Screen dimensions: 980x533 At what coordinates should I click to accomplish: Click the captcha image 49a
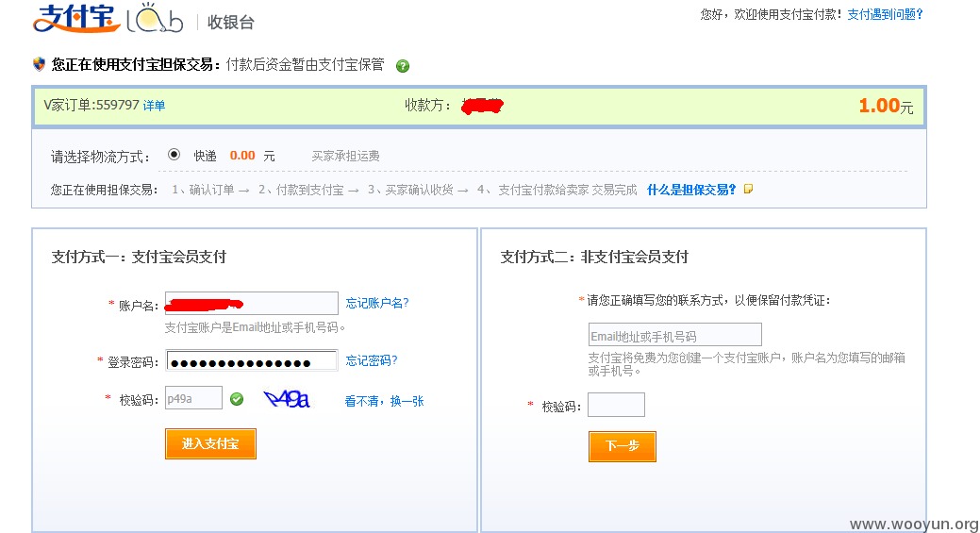click(287, 399)
